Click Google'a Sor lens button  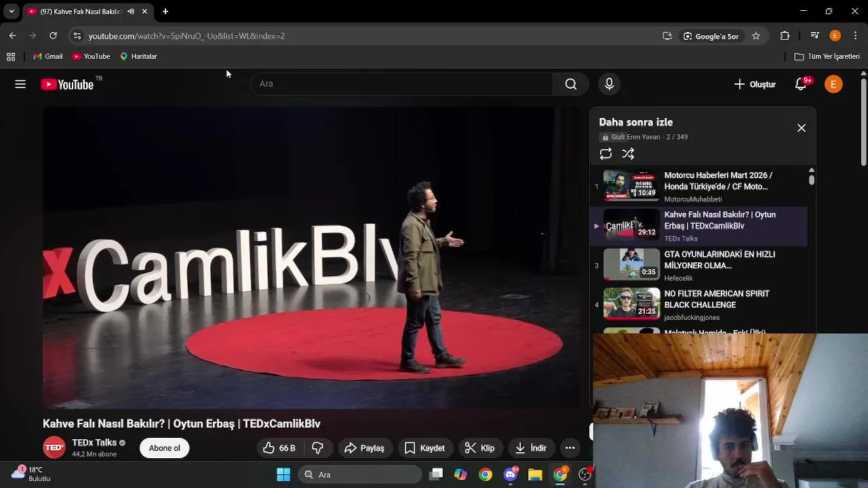point(711,36)
